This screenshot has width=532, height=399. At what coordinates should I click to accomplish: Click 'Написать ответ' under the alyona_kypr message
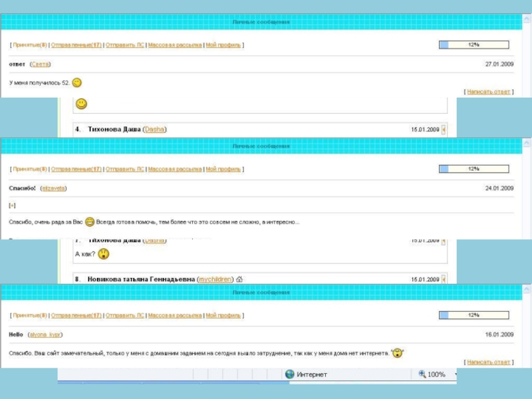[x=488, y=362]
